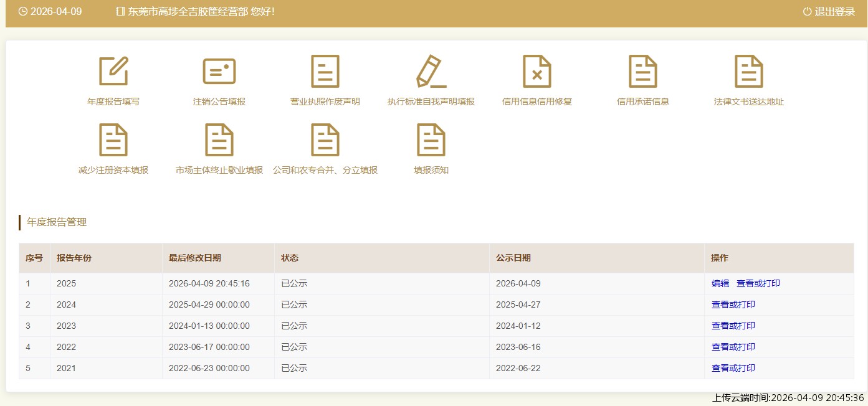Click the 减少注册资本填报 icon
Viewport: 868px width, 406px height.
click(x=113, y=140)
